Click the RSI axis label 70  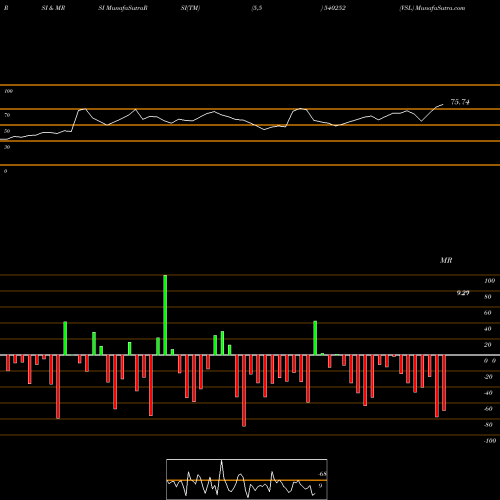tap(7, 115)
